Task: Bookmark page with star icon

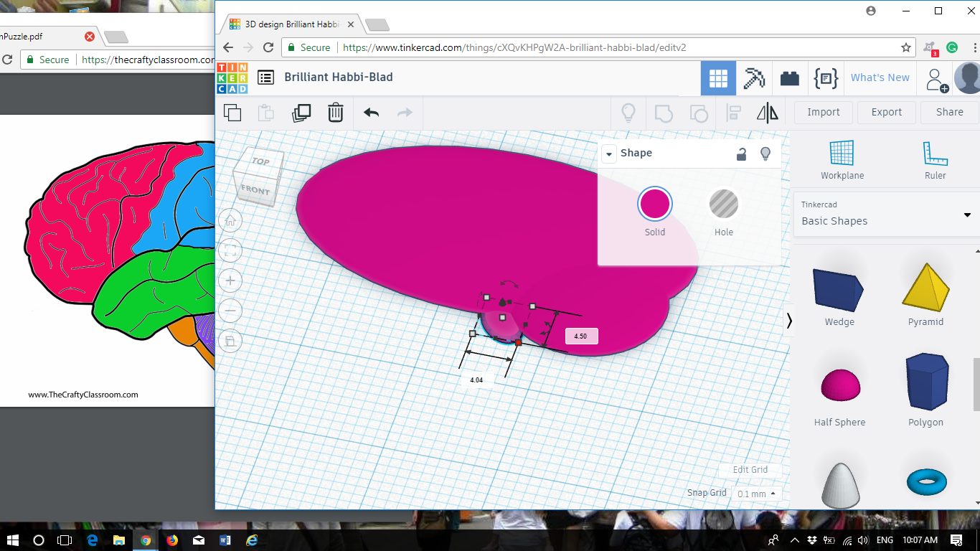Action: coord(906,47)
